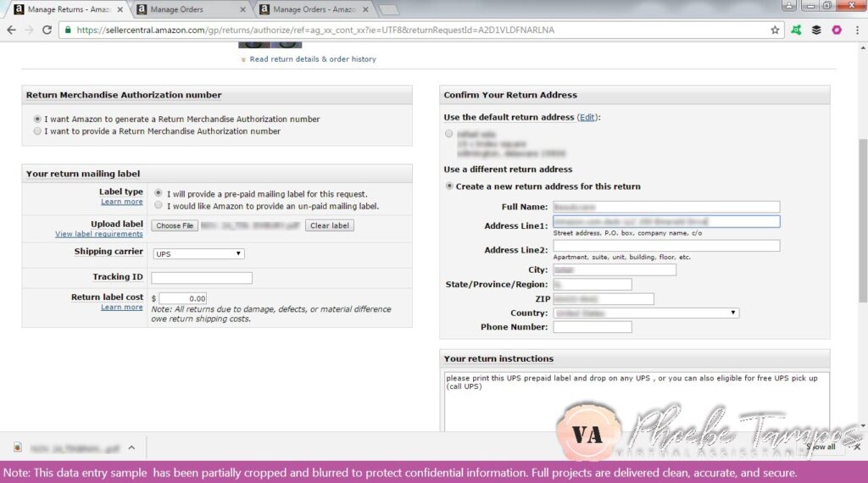Click the Choose File button
The image size is (868, 483).
175,225
